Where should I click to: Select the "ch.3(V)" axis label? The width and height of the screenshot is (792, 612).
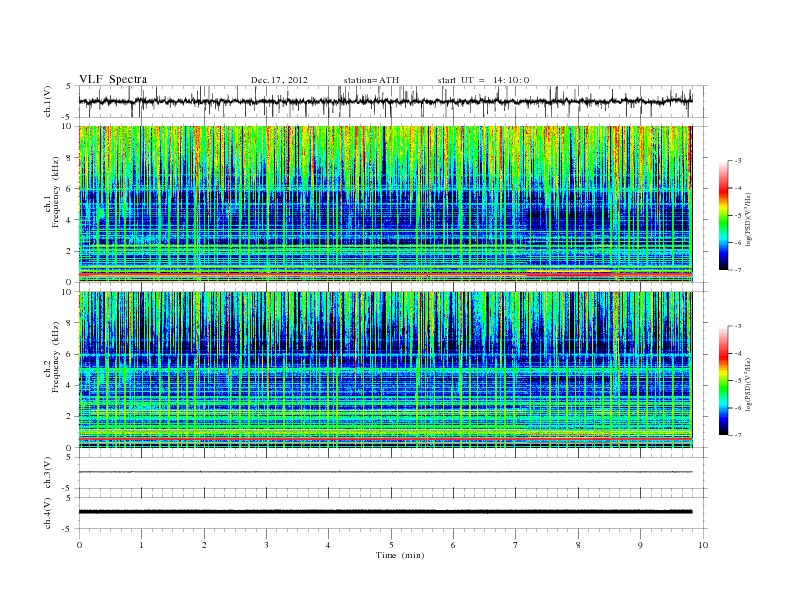coord(48,473)
